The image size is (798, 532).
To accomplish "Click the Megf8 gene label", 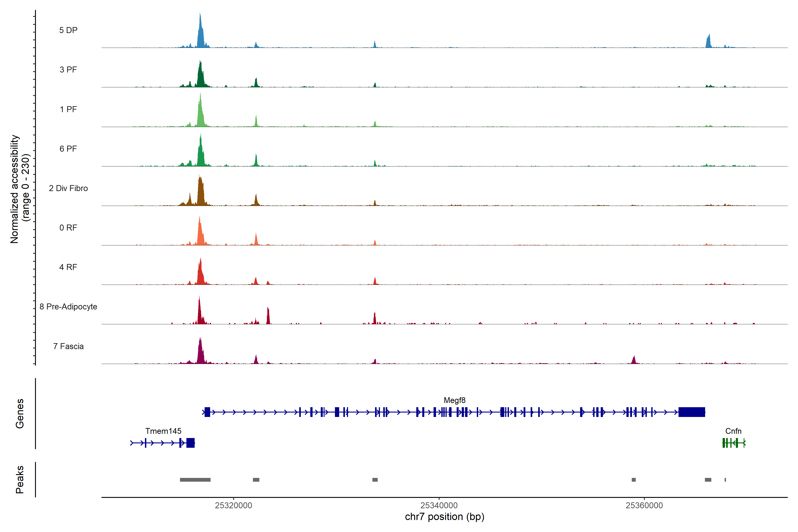I will [454, 400].
